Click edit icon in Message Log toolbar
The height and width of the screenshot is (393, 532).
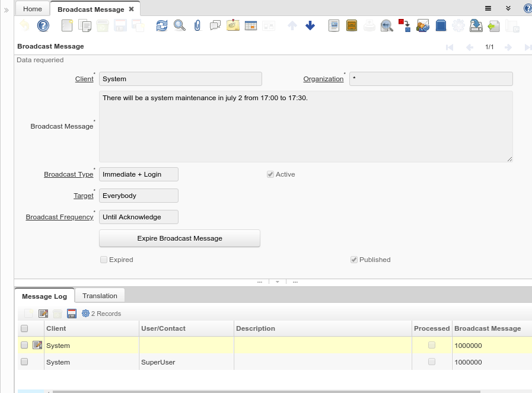[x=43, y=314]
